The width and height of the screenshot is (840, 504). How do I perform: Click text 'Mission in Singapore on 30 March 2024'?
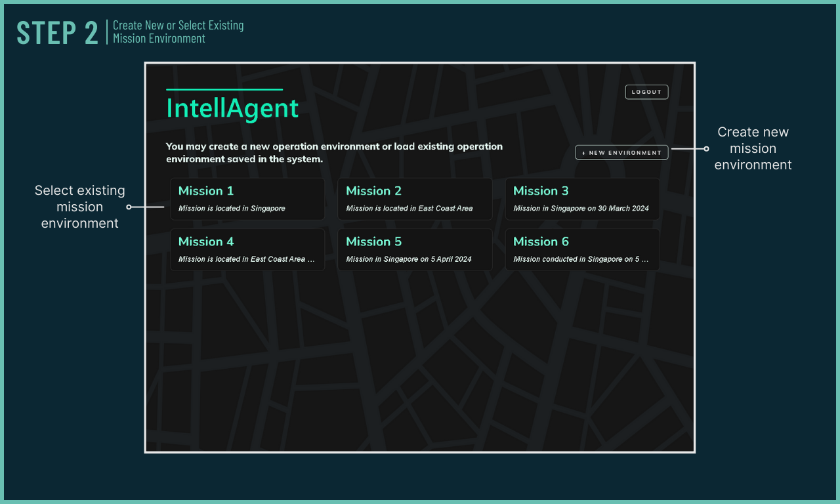(x=581, y=209)
